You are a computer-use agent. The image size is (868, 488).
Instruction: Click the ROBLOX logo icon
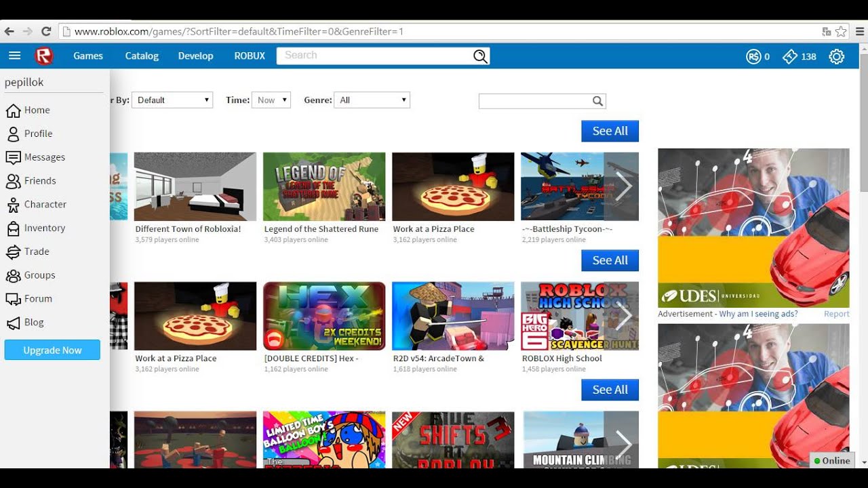(44, 56)
